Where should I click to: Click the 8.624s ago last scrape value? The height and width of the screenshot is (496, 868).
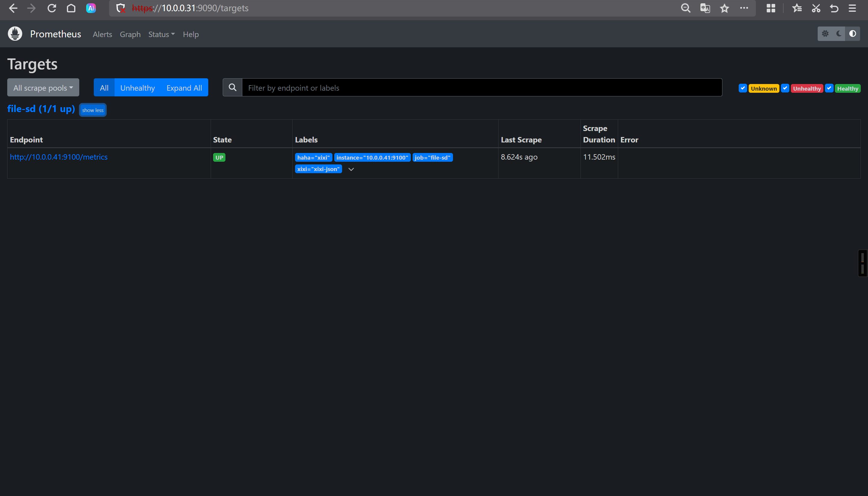[519, 157]
